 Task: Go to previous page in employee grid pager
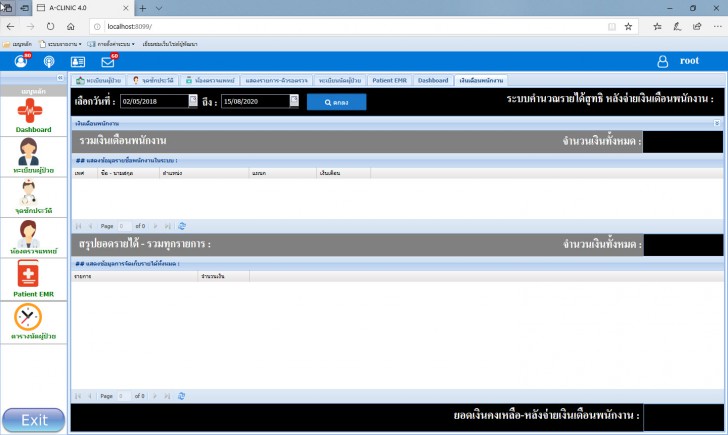91,226
